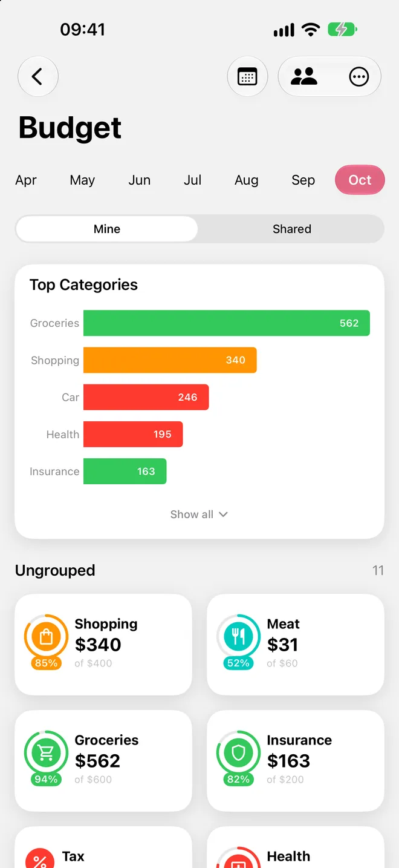399x868 pixels.
Task: Switch to the Apr month tab
Action: pos(26,180)
